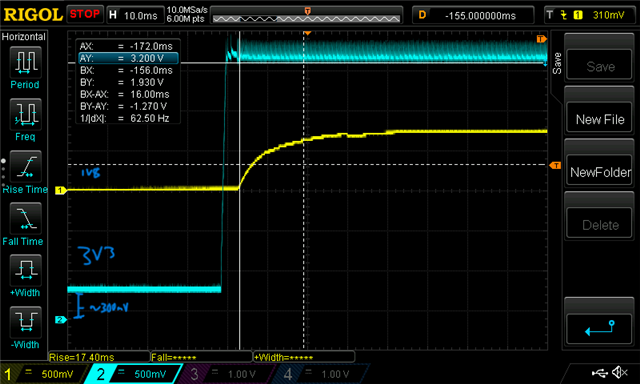Click the USB connection status icon
This screenshot has height=384, width=640.
[599, 372]
